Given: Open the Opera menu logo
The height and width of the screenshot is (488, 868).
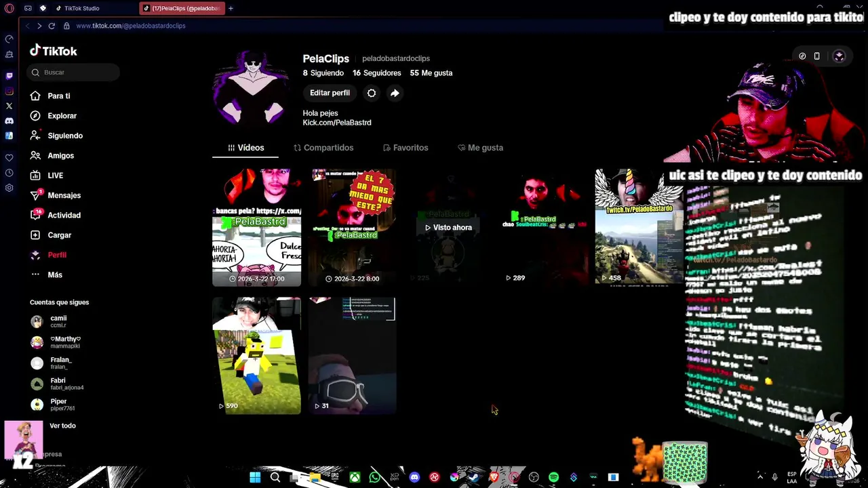Looking at the screenshot, I should 9,8.
